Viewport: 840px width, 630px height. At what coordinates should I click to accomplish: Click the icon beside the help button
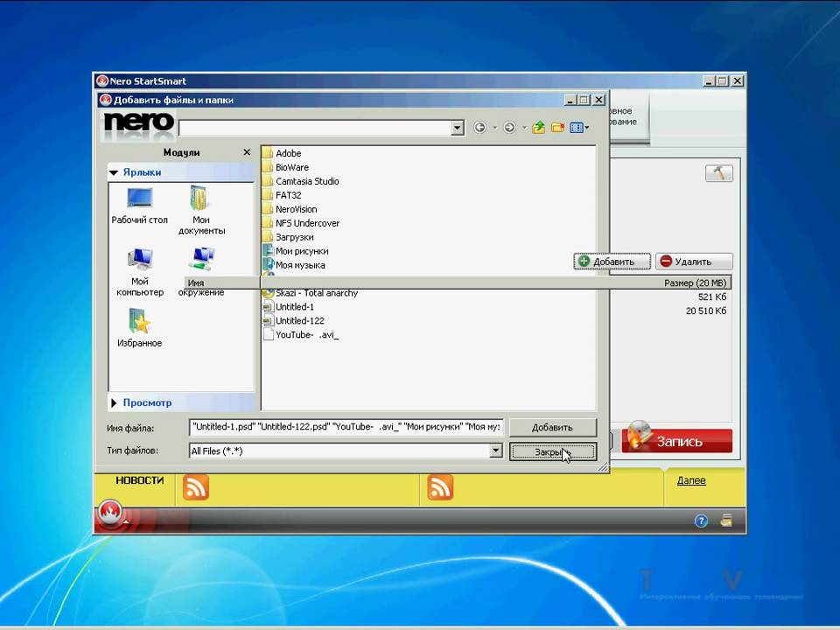click(x=726, y=520)
